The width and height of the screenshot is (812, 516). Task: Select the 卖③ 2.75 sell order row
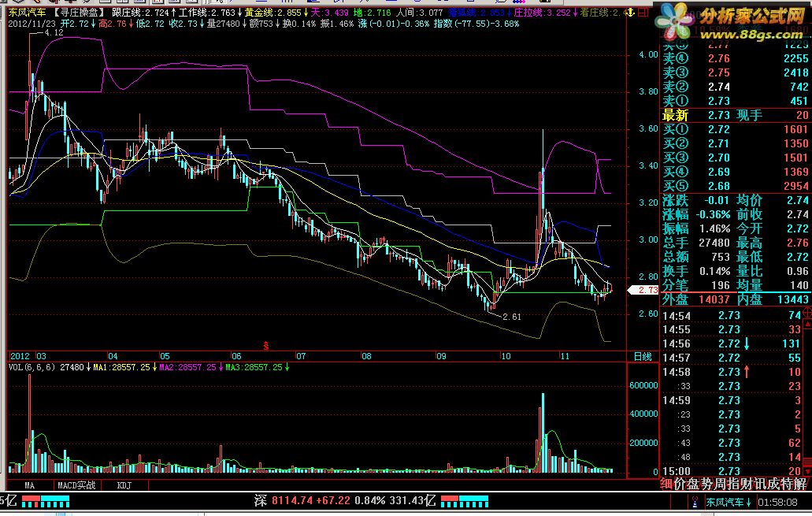(736, 72)
